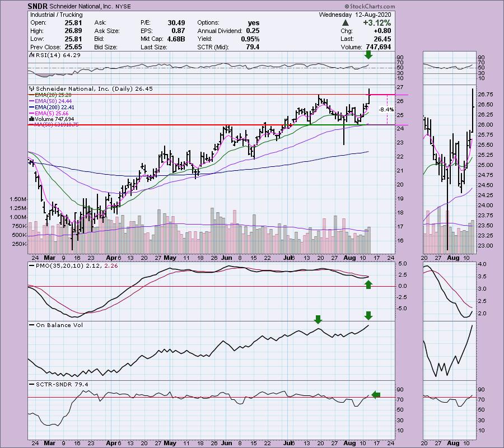The width and height of the screenshot is (504, 448).
Task: Click the magenta line swatch before EMA(5)
Action: point(32,114)
